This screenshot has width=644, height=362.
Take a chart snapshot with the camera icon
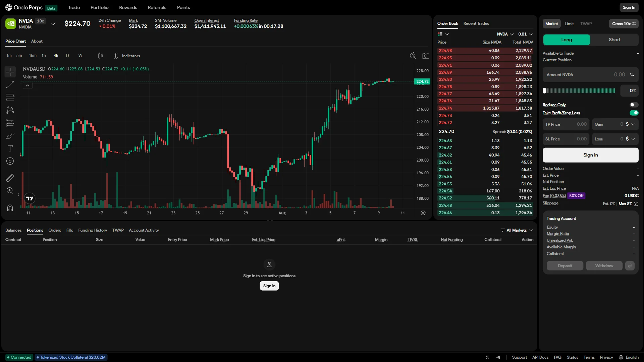pos(426,56)
